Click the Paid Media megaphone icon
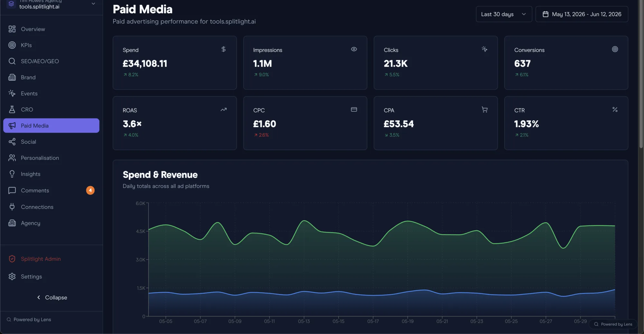 12,125
